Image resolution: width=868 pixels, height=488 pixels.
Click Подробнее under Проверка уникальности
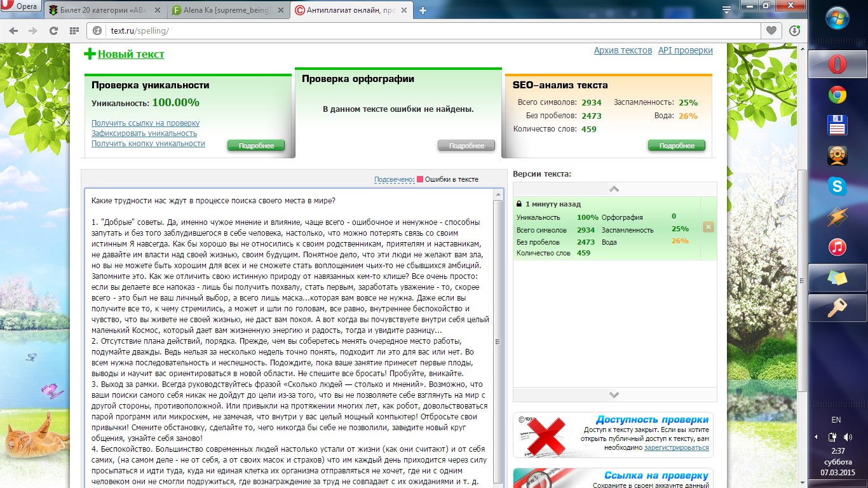pos(256,146)
